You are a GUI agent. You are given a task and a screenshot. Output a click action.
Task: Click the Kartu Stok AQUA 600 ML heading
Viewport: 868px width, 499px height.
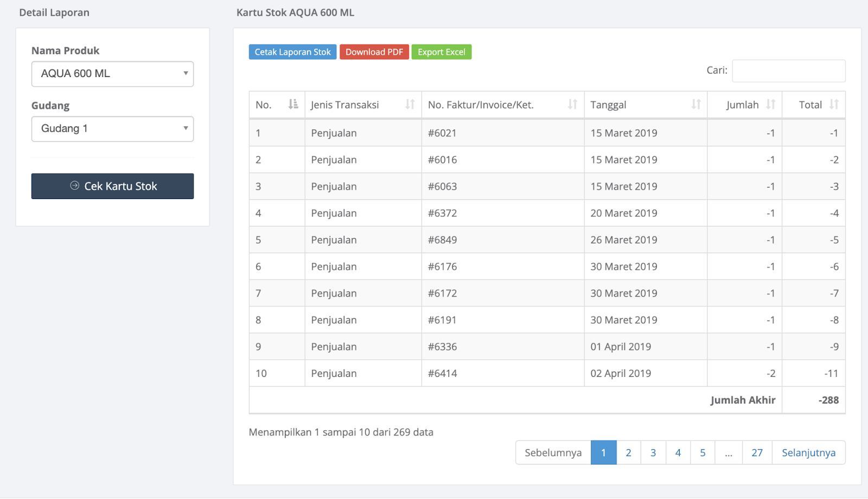[x=295, y=12]
